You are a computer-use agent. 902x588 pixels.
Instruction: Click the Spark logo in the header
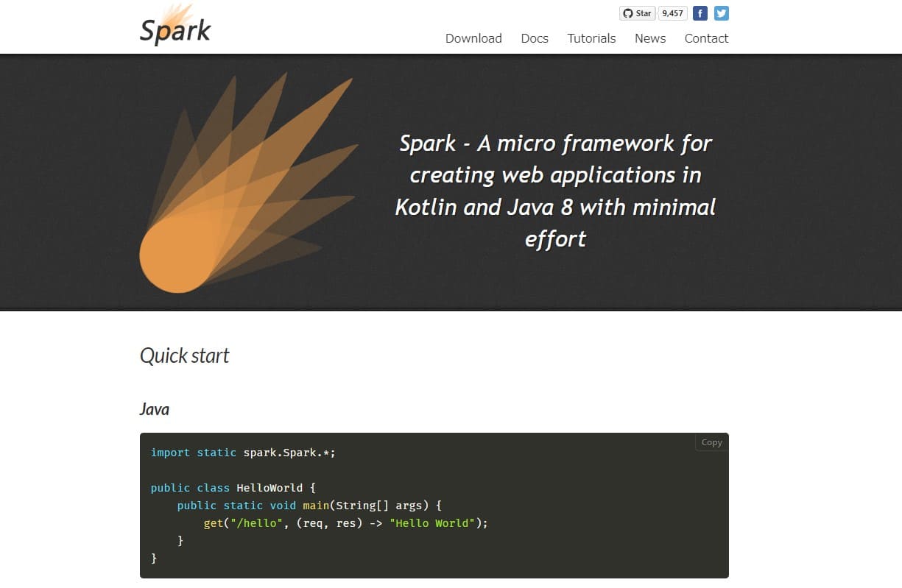(x=175, y=25)
